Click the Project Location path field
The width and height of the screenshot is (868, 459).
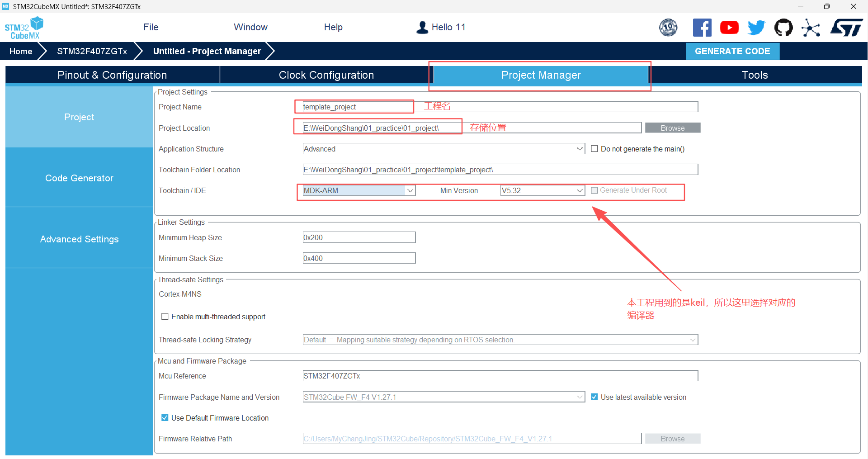tap(472, 128)
